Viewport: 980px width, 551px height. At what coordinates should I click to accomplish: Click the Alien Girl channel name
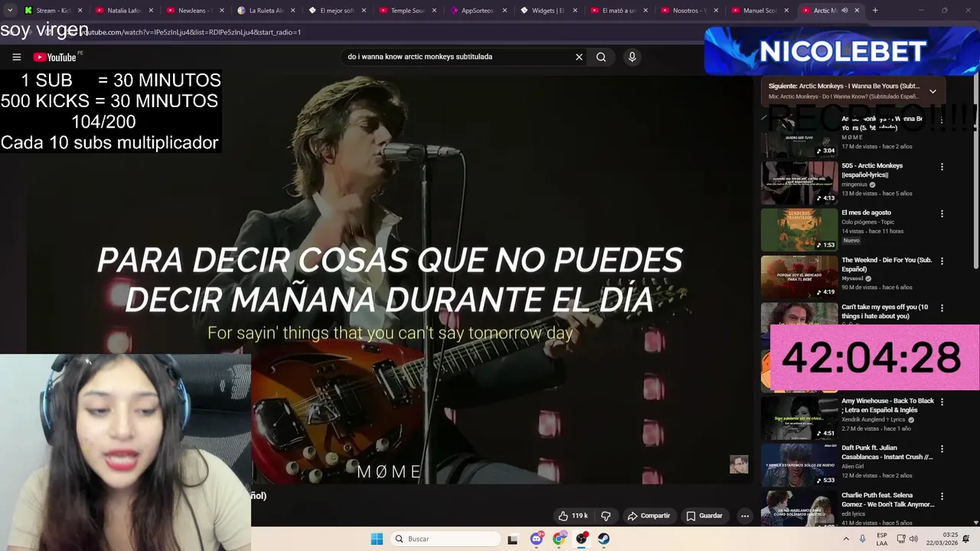click(852, 466)
